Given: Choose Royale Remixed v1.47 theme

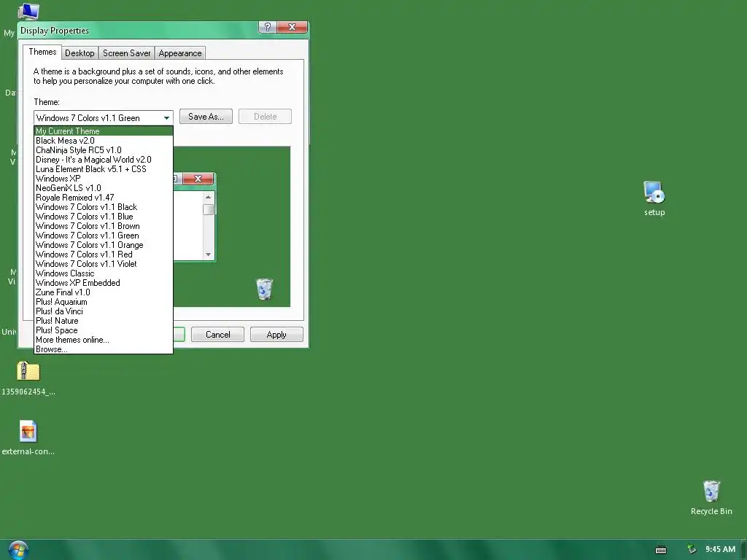Looking at the screenshot, I should pyautogui.click(x=104, y=198).
